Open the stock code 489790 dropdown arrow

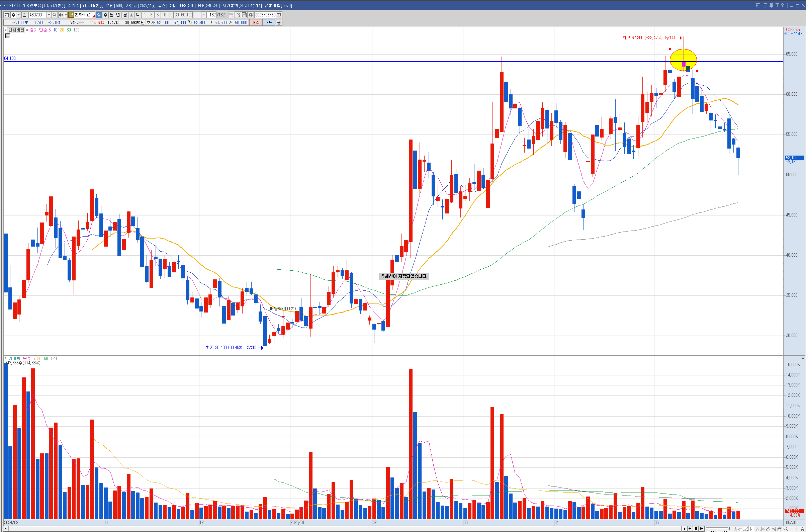[x=49, y=15]
